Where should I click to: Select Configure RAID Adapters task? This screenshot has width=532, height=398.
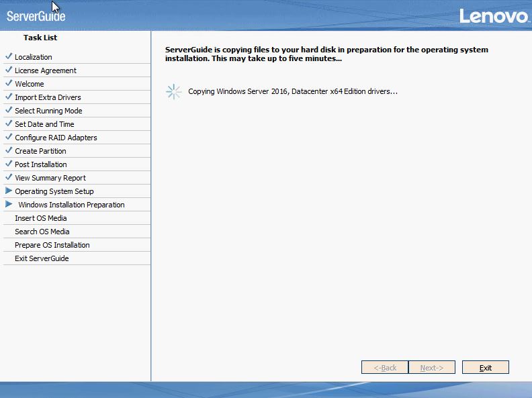click(x=77, y=138)
